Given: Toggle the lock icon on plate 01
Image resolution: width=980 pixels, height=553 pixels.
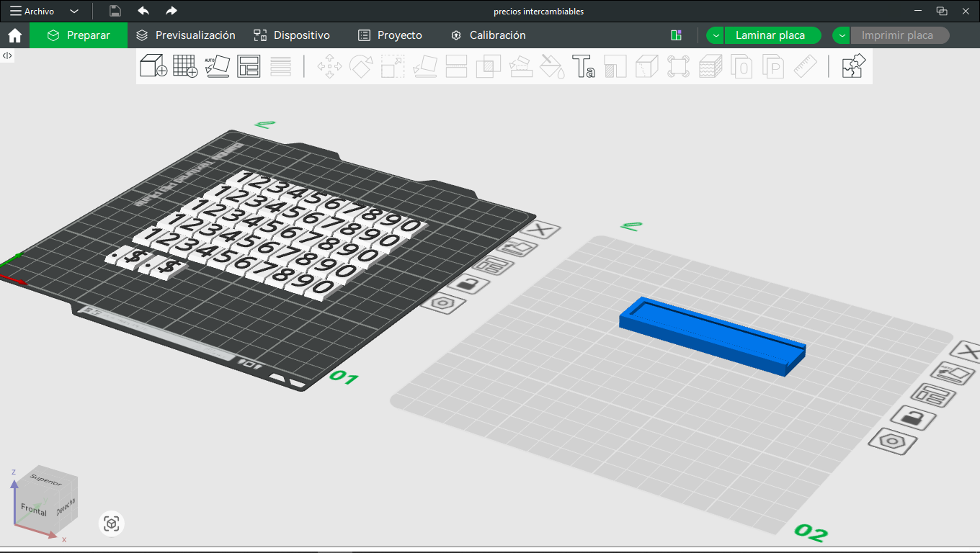Looking at the screenshot, I should [468, 284].
